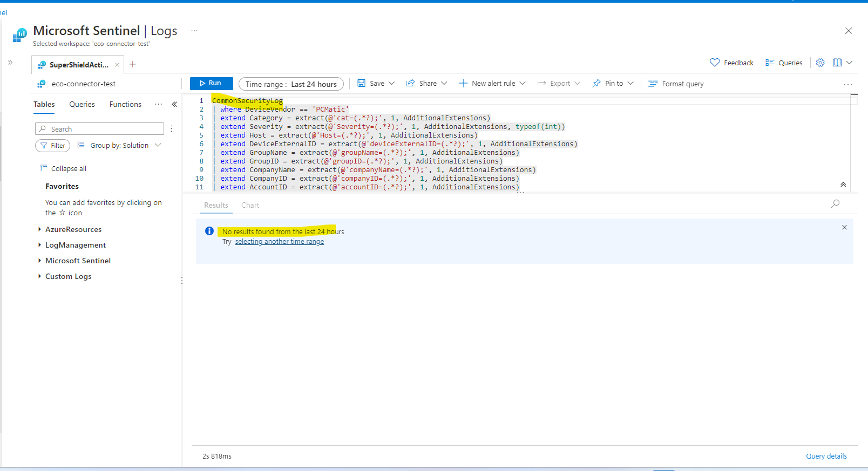Click the Filter button
The height and width of the screenshot is (471, 868).
pyautogui.click(x=53, y=146)
